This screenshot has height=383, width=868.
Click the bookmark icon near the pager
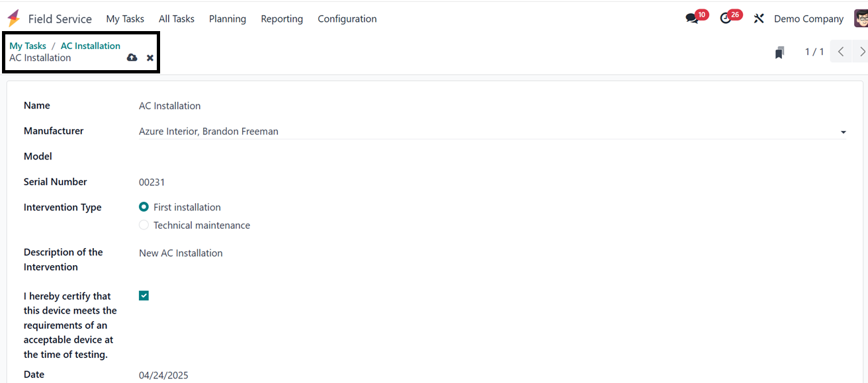(779, 52)
